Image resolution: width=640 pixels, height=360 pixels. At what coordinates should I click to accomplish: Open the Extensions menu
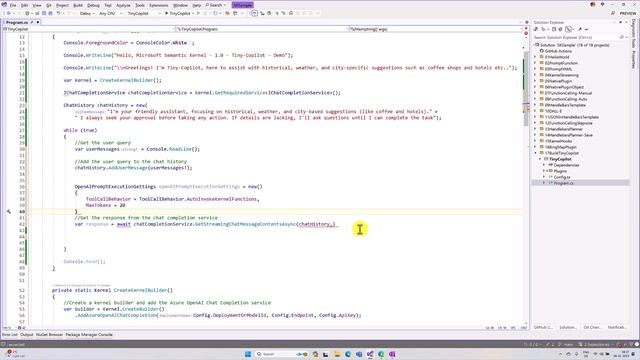[x=159, y=5]
